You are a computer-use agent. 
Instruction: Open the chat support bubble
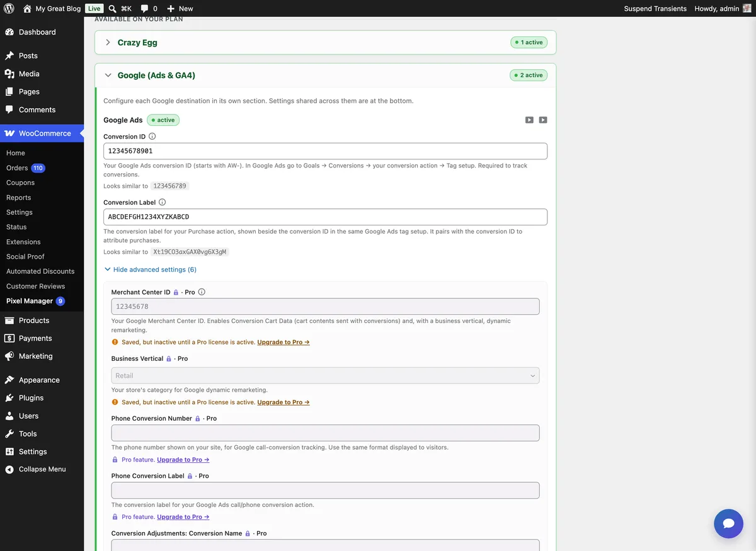tap(729, 524)
